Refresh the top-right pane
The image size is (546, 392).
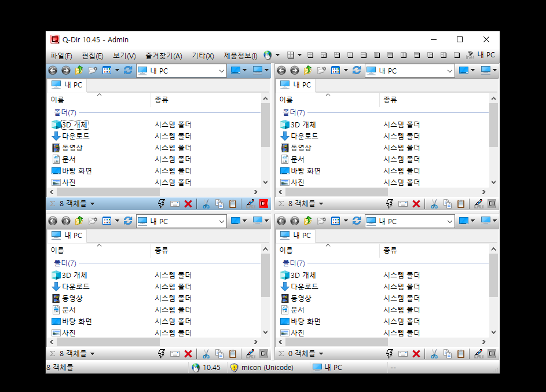click(357, 70)
